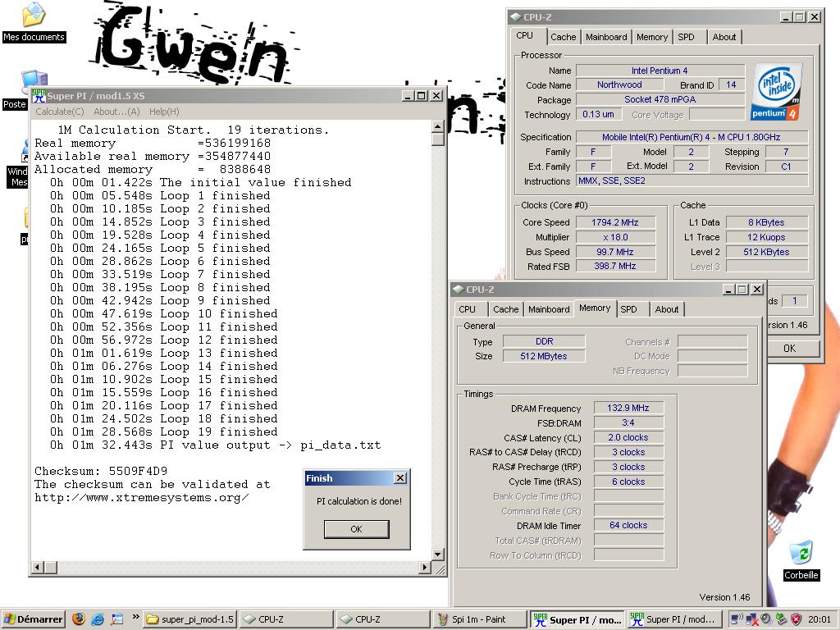Screen dimensions: 840x630
Task: Click the memory Type field showing DDR
Action: pos(544,341)
